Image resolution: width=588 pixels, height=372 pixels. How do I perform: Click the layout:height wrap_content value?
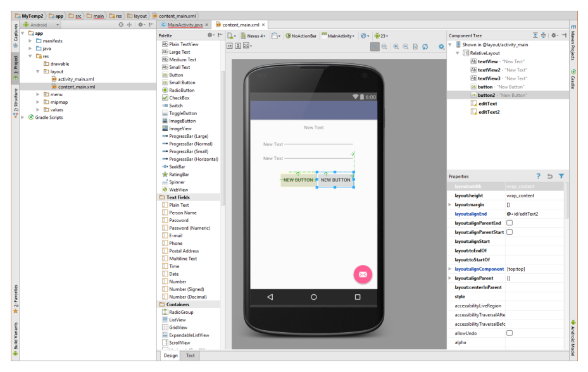(534, 195)
